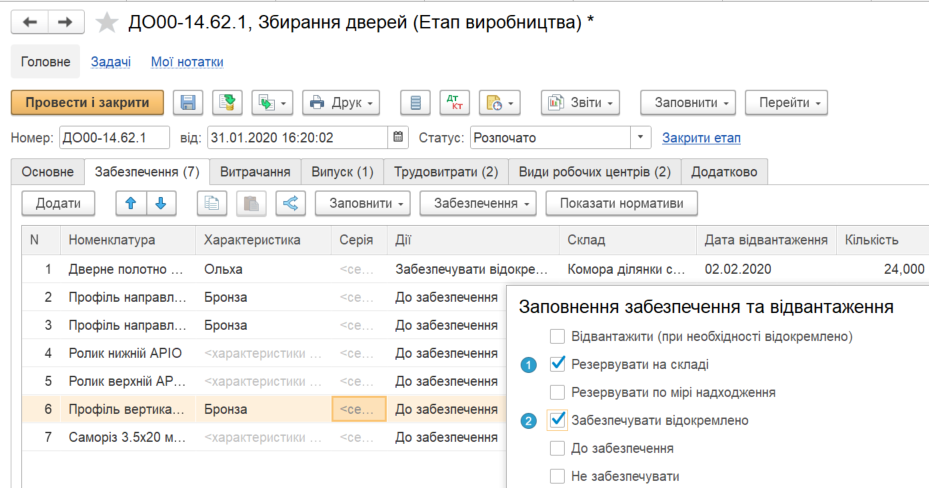Screen dimensions: 929x488
Task: Click the Провести і закрити button
Action: click(87, 103)
